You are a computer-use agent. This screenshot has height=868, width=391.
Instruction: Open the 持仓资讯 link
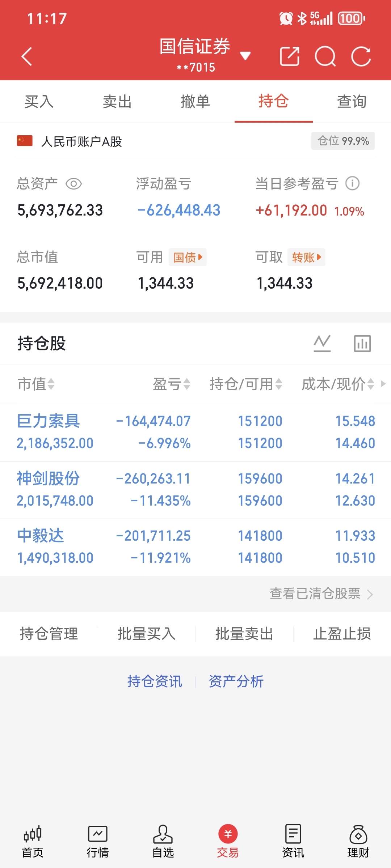click(x=155, y=681)
